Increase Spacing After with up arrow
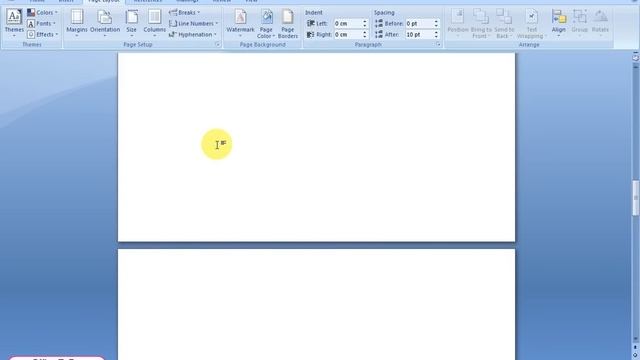Screen dimensions: 640x360 point(436,33)
